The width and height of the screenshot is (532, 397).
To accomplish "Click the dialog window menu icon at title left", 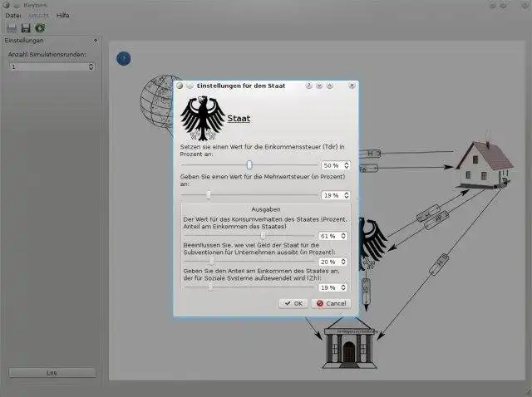I will [180, 86].
